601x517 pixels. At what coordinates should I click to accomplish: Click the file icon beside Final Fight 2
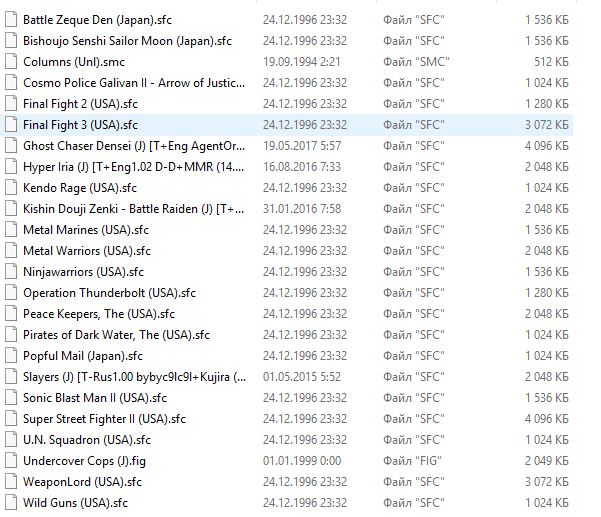pyautogui.click(x=11, y=104)
